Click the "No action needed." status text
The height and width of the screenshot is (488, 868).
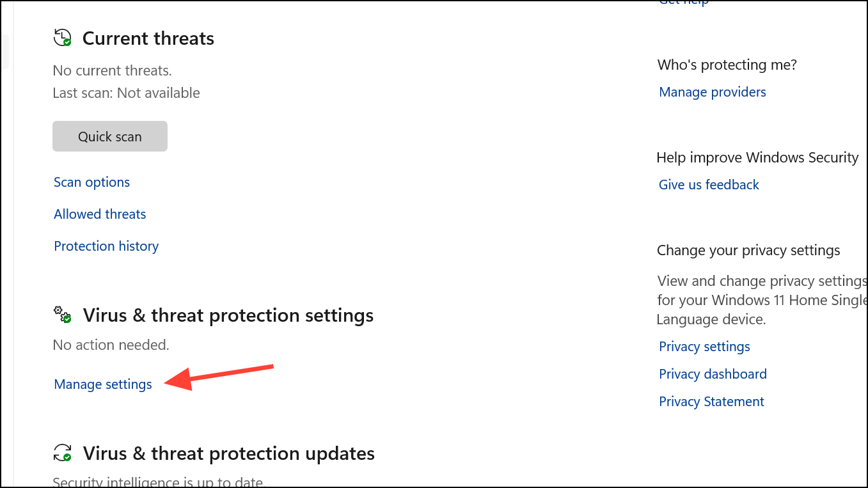[x=111, y=345]
